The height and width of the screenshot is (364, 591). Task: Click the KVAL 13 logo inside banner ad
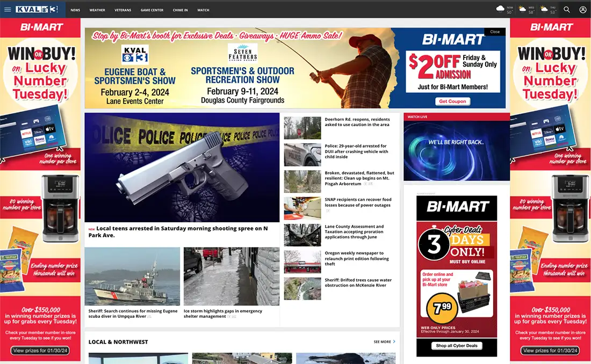pyautogui.click(x=135, y=54)
